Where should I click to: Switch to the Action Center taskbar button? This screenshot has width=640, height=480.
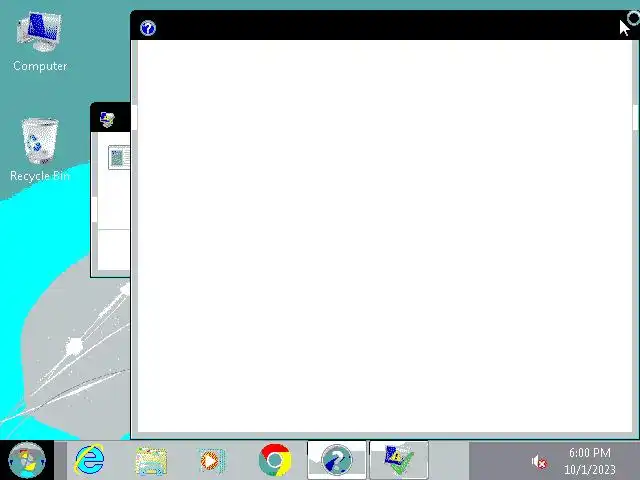[399, 460]
